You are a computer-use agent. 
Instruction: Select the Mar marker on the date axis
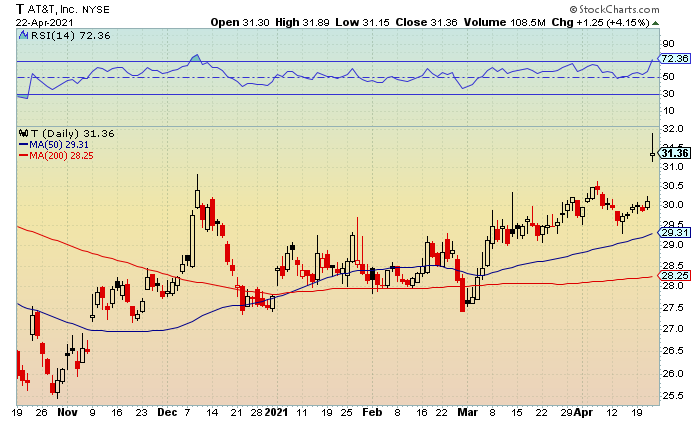click(x=467, y=412)
